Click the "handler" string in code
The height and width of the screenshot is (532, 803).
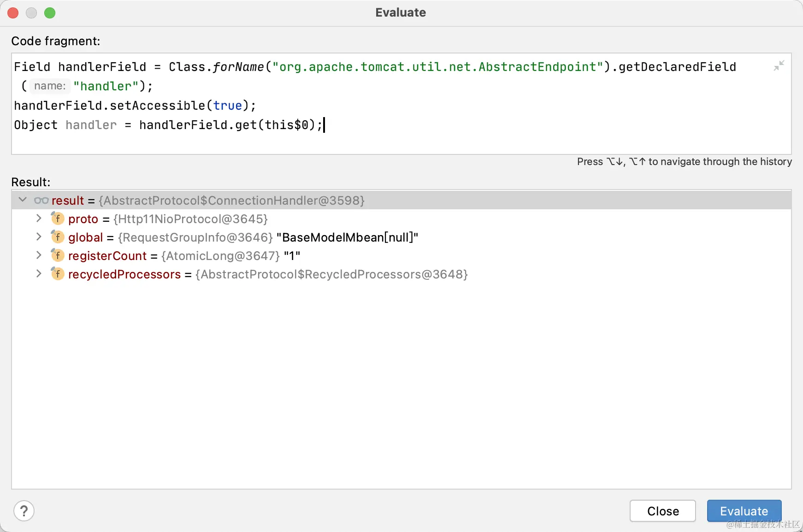(106, 86)
